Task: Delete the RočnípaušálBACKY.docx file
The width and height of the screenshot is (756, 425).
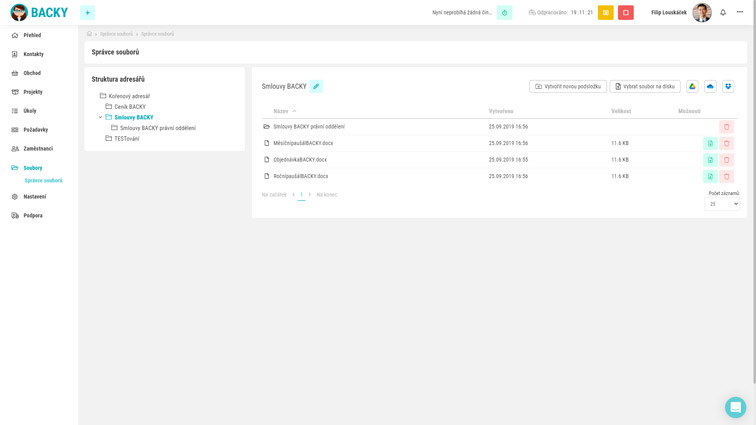Action: pyautogui.click(x=727, y=176)
